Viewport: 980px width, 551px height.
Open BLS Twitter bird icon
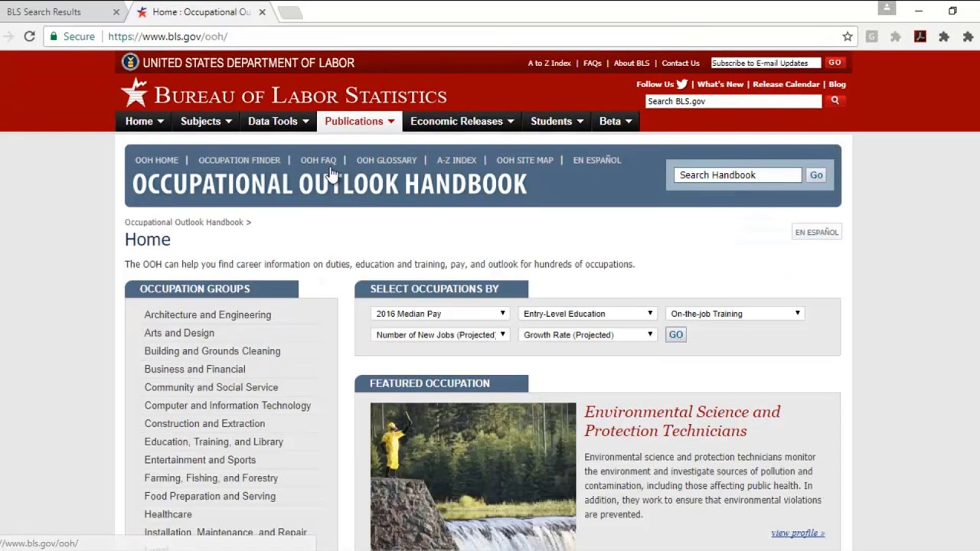point(681,84)
